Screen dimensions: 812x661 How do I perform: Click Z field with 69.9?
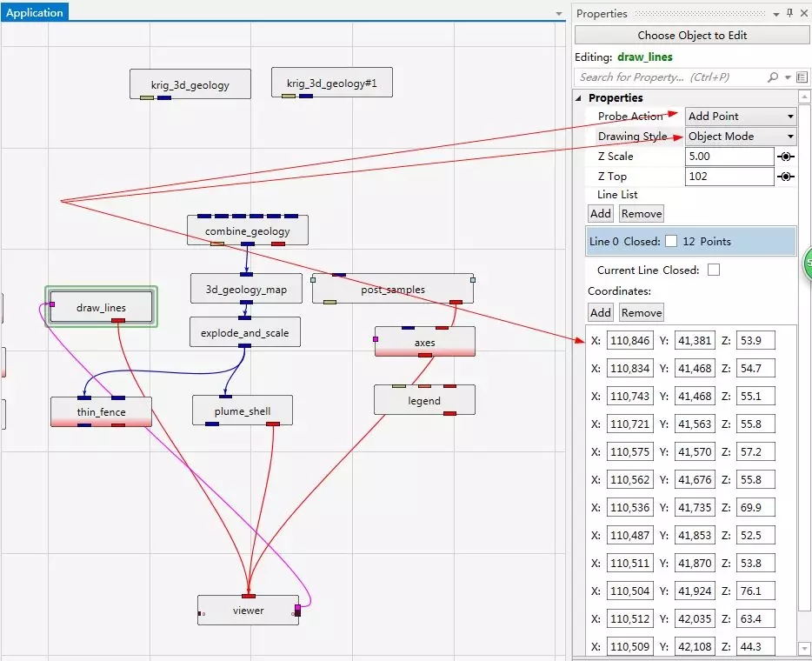(x=755, y=507)
